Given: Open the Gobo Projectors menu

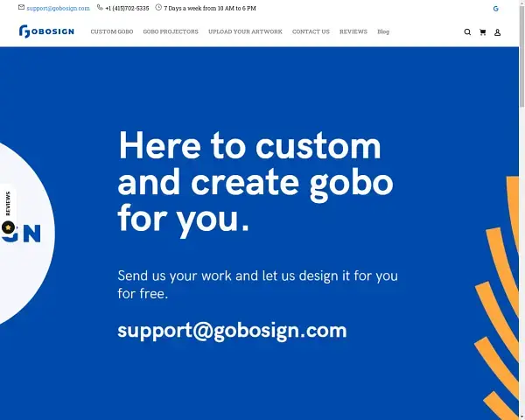Looking at the screenshot, I should pos(171,31).
